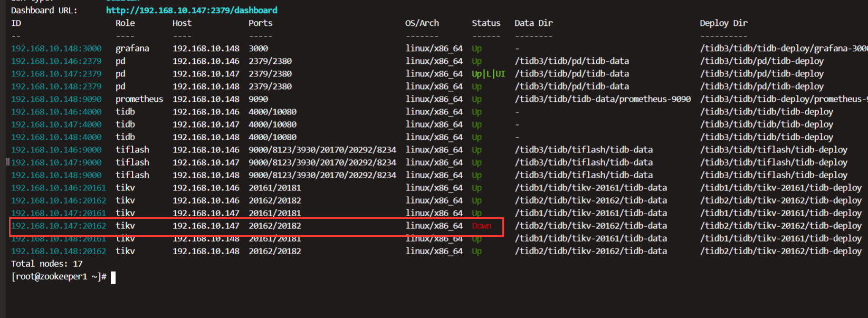Click ID 192.168.10.147:2379
Image resolution: width=868 pixels, height=318 pixels.
click(x=56, y=74)
